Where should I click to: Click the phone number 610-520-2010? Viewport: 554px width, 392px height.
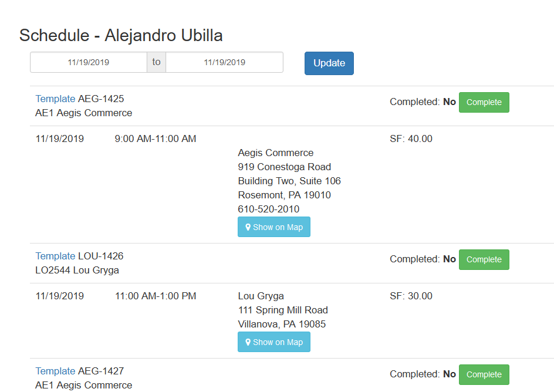(x=268, y=209)
